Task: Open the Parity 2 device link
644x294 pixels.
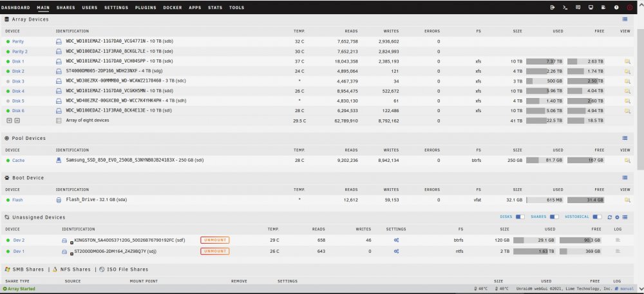Action: pyautogui.click(x=20, y=52)
